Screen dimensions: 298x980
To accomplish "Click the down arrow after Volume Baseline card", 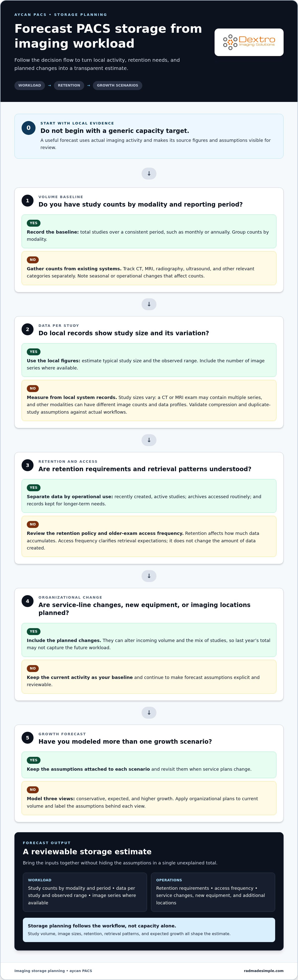I will click(x=149, y=304).
